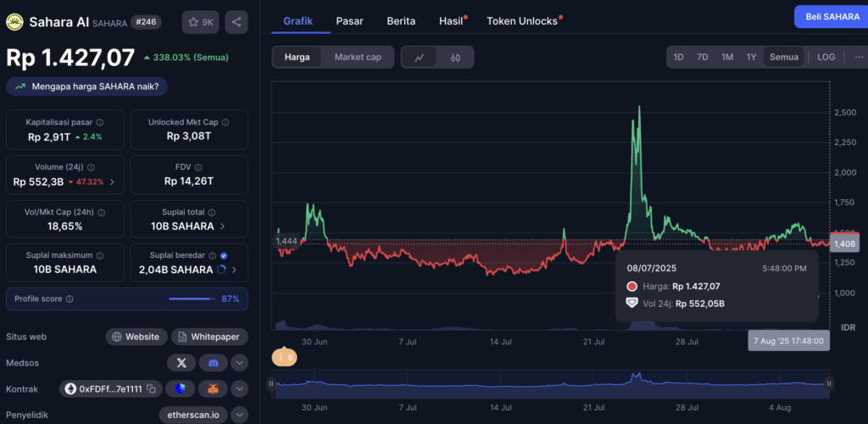Expand the Suplai beredar chevron
The height and width of the screenshot is (424, 868).
point(234,270)
